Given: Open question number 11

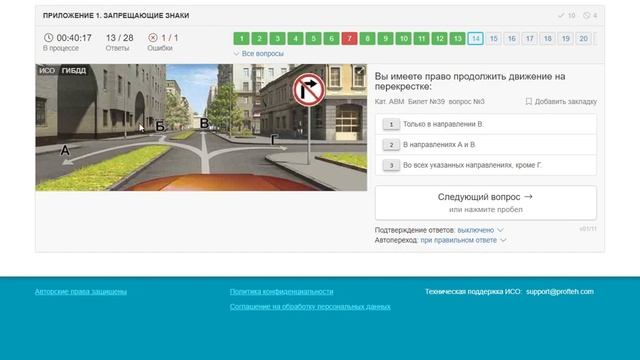Looking at the screenshot, I should tap(421, 38).
